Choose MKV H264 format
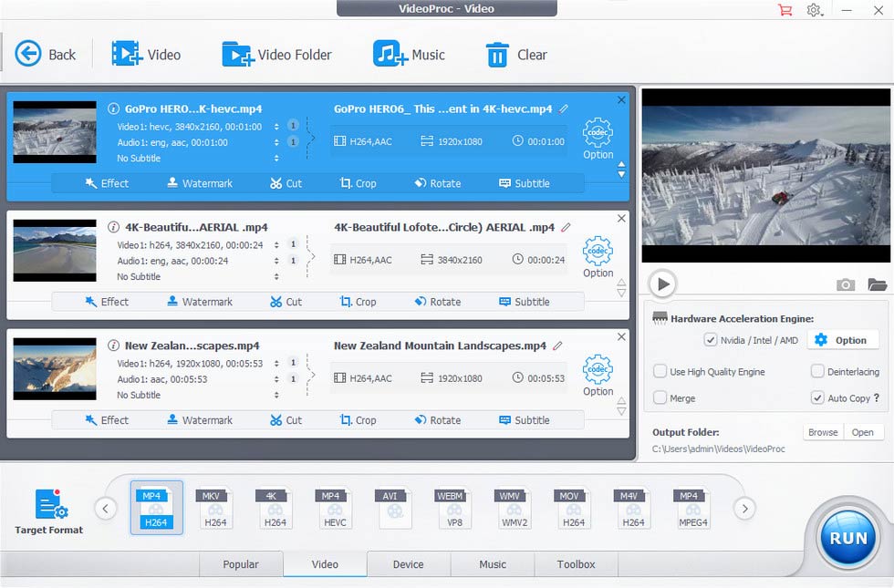Image resolution: width=894 pixels, height=588 pixels. pyautogui.click(x=215, y=508)
